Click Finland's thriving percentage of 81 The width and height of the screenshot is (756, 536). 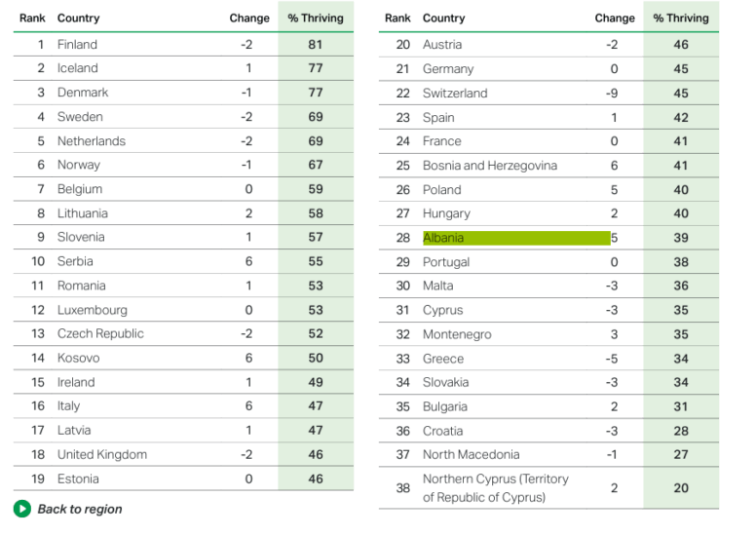click(x=315, y=45)
